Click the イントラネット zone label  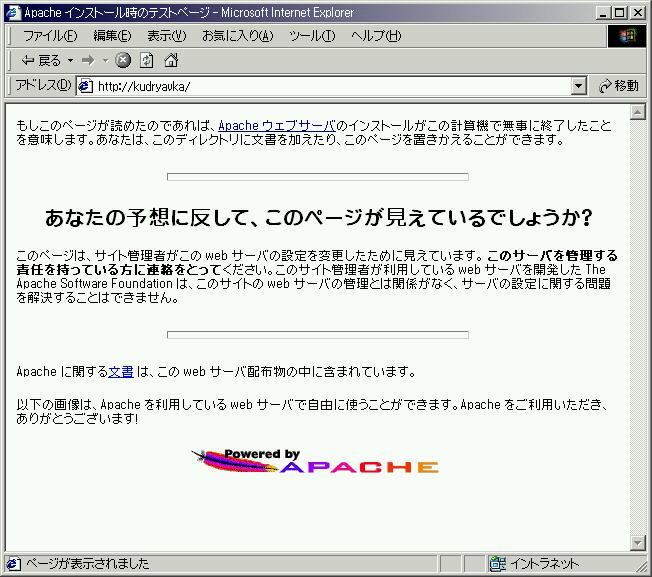(544, 564)
